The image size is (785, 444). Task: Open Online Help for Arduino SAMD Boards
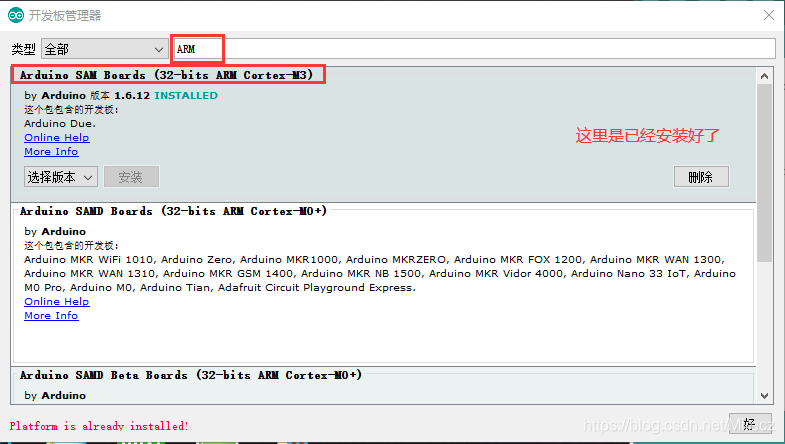[x=57, y=302]
